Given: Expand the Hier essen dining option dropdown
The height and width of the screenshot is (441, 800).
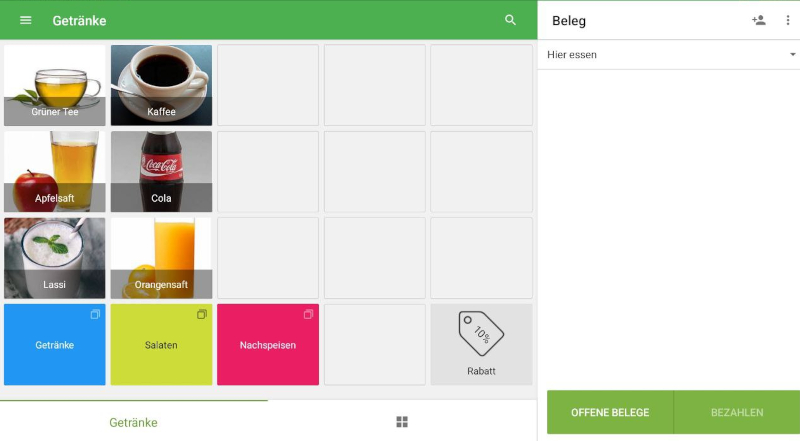Looking at the screenshot, I should coord(669,55).
